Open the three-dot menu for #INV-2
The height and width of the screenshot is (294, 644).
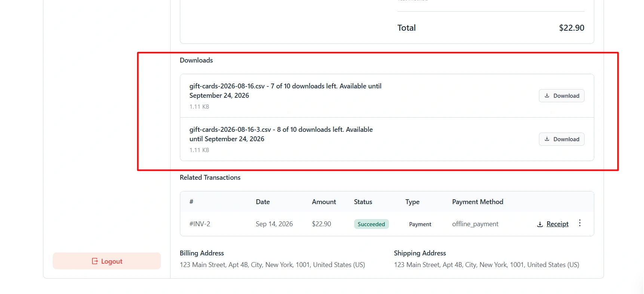[580, 223]
